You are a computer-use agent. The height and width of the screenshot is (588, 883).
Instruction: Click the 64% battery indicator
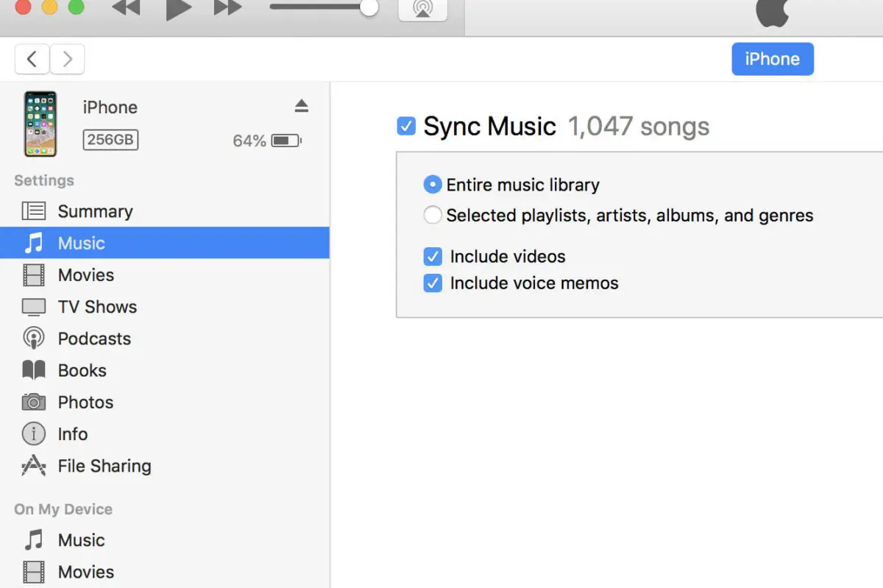267,141
